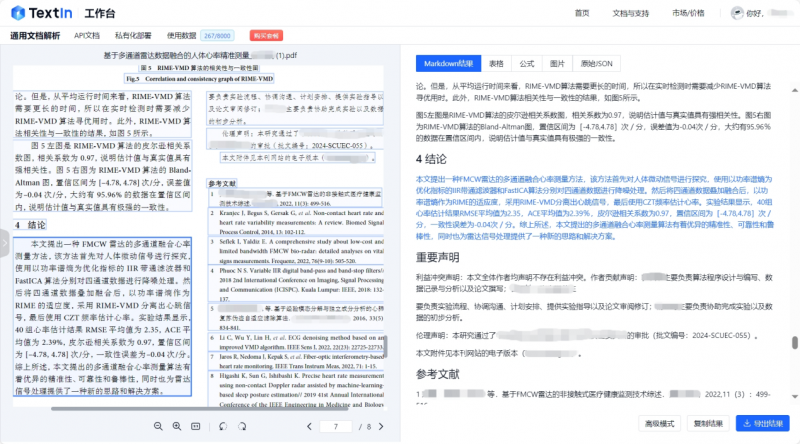Select the 公式 results tab
The width and height of the screenshot is (800, 444).
point(527,62)
